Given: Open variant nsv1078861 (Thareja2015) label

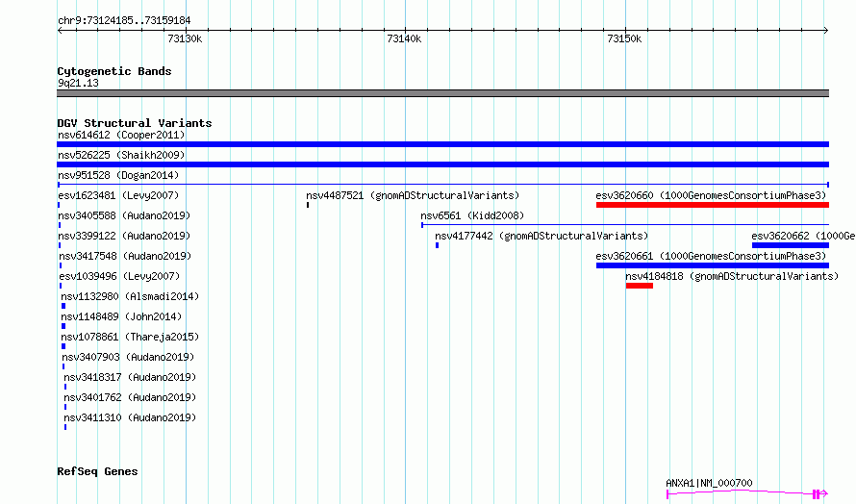Looking at the screenshot, I should click(x=130, y=337).
